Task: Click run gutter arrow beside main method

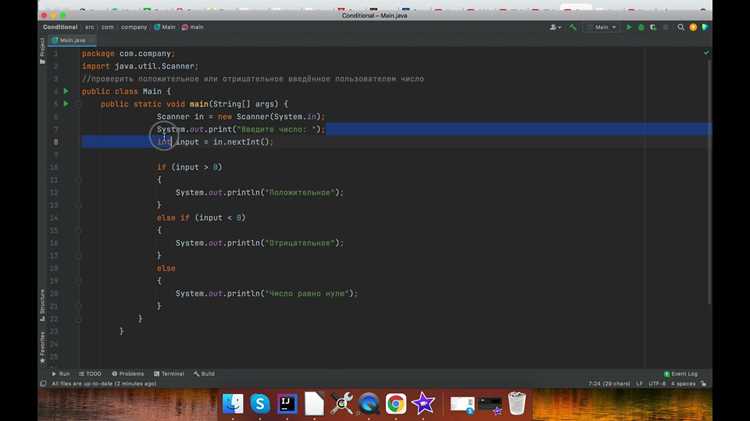Action: (x=66, y=104)
